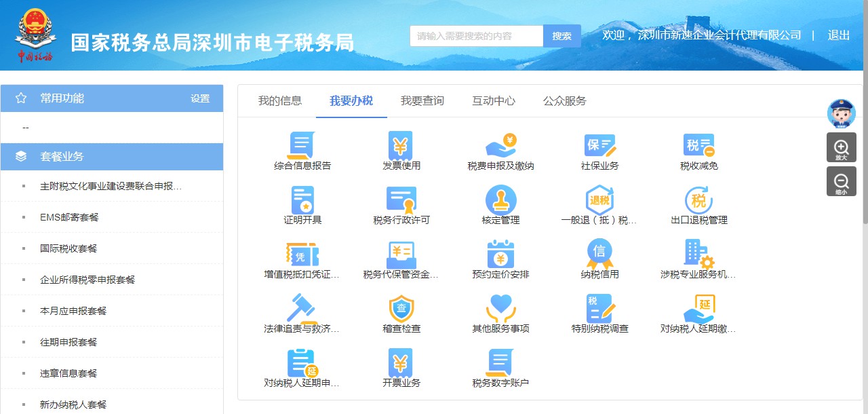This screenshot has width=868, height=414.
Task: Select the 社保业务 icon
Action: (x=599, y=145)
